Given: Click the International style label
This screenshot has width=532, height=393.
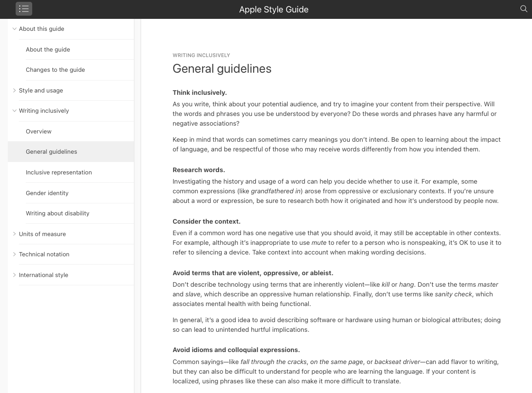Looking at the screenshot, I should coord(43,275).
